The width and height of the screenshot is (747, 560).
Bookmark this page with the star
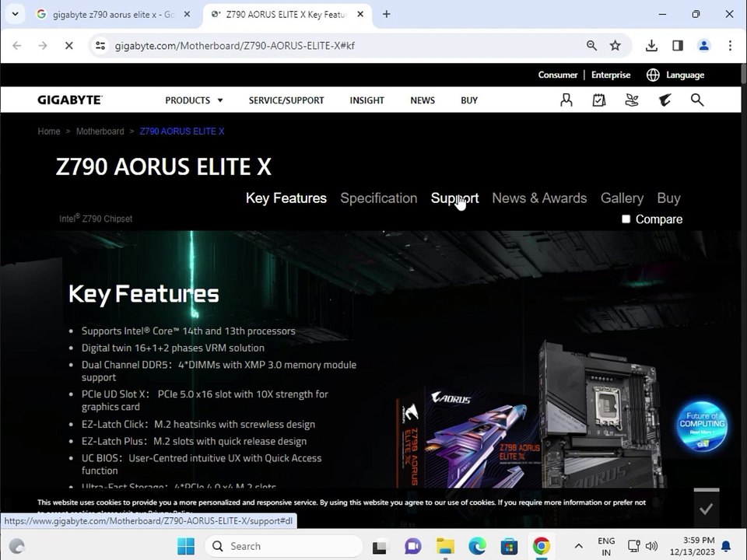[x=615, y=45]
